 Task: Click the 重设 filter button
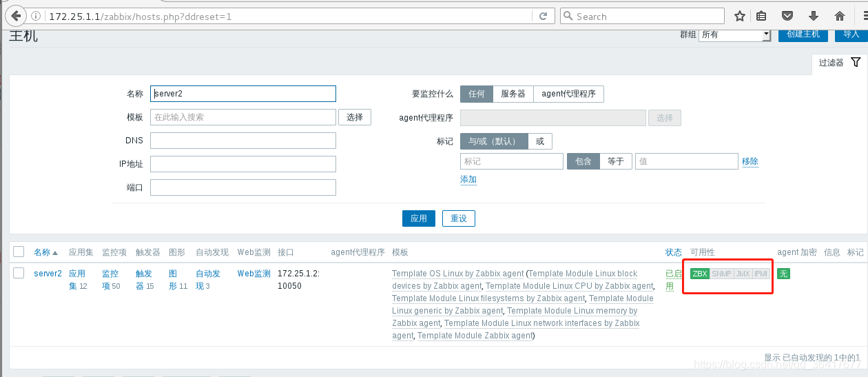pos(459,218)
